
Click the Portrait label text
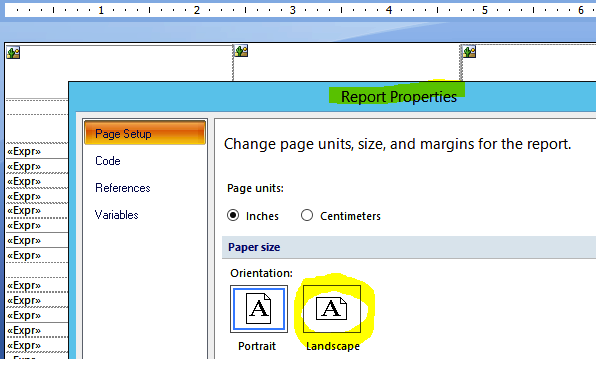coord(257,346)
